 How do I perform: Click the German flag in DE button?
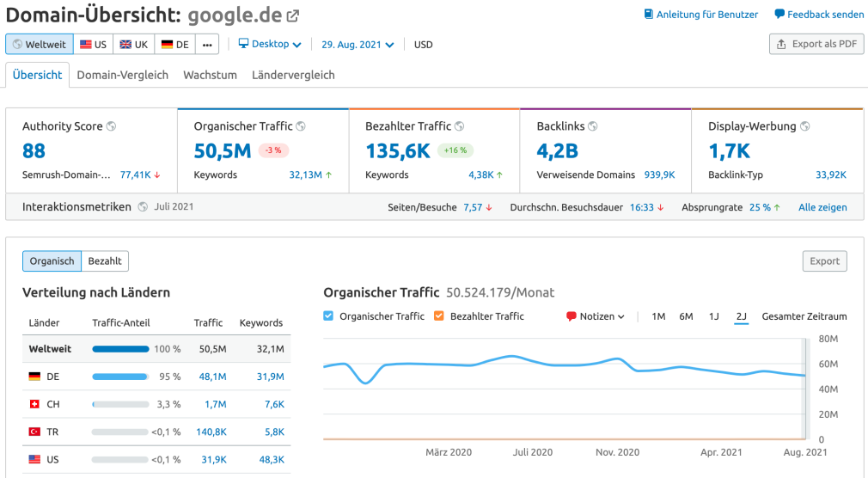167,45
